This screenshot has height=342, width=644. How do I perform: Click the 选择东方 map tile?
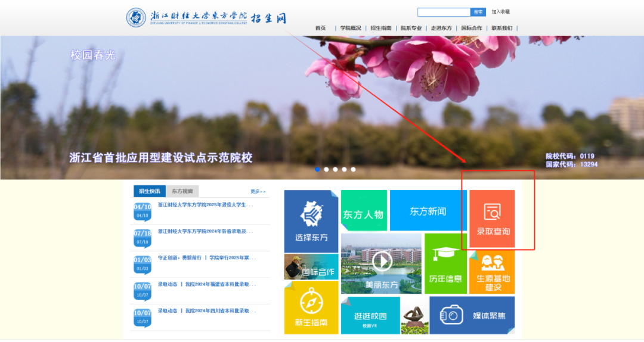(x=311, y=220)
